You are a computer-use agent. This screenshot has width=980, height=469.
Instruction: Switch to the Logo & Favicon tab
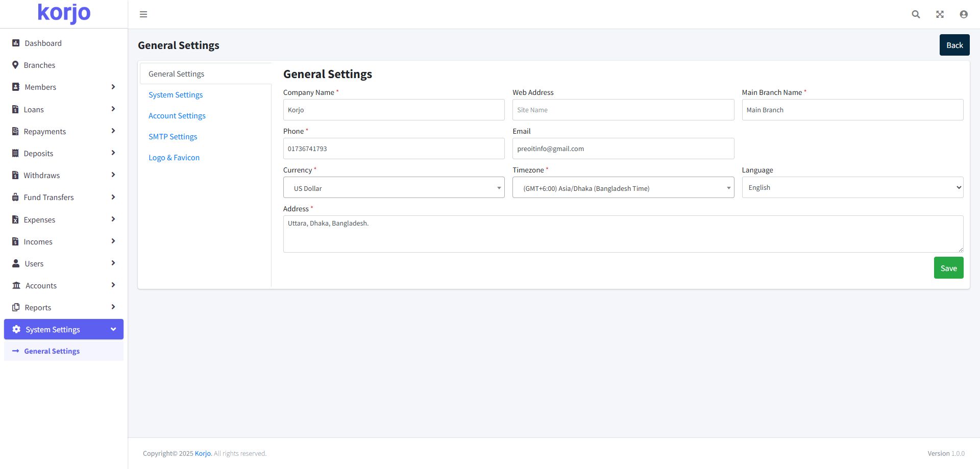point(174,158)
